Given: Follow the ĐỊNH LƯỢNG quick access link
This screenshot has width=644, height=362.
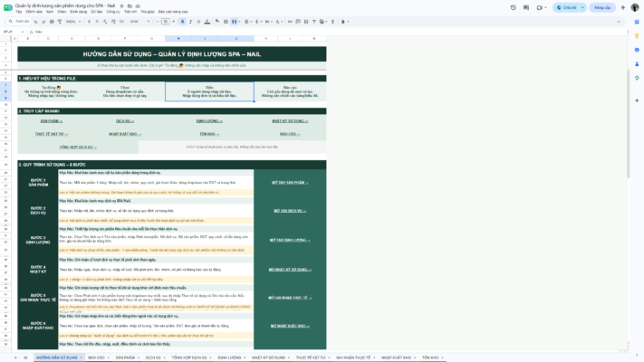Looking at the screenshot, I should (209, 121).
